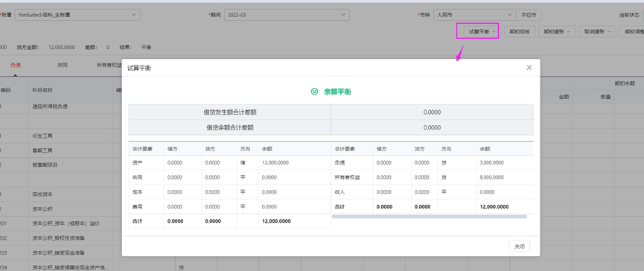Select the 衍生工具 row
Image resolution: width=644 pixels, height=271 pixels.
coord(42,135)
